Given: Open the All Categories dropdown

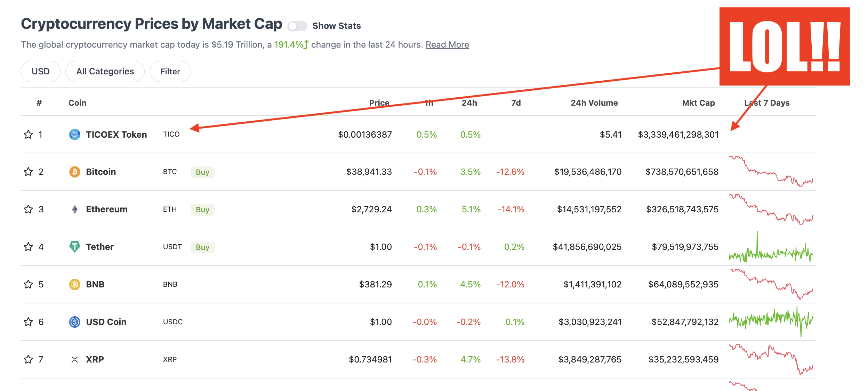Looking at the screenshot, I should [x=105, y=71].
